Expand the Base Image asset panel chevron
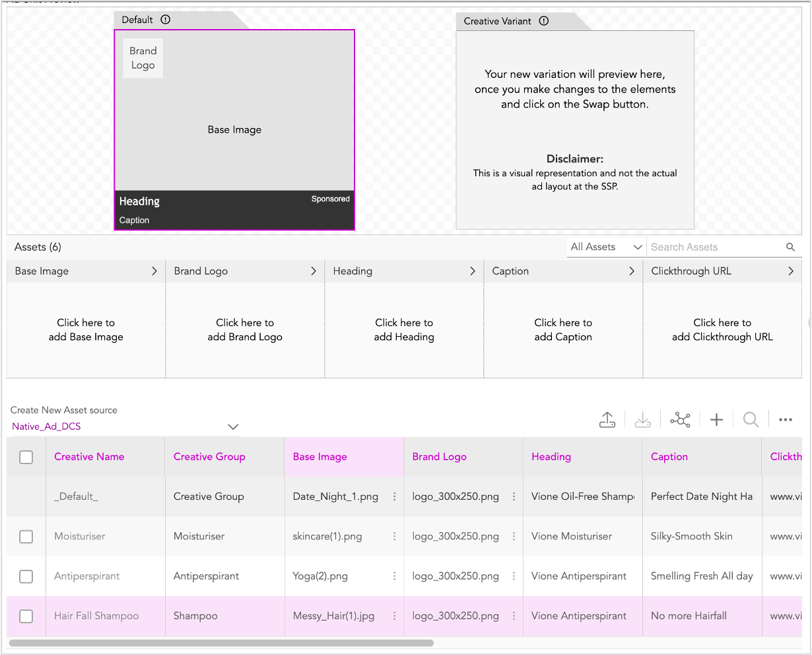Screen dimensions: 812x655 pyautogui.click(x=154, y=271)
